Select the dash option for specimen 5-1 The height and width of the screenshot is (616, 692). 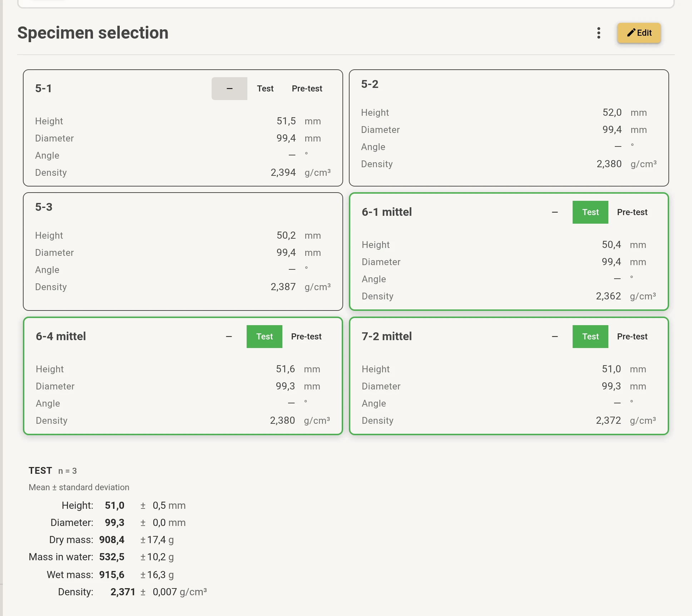(x=229, y=89)
